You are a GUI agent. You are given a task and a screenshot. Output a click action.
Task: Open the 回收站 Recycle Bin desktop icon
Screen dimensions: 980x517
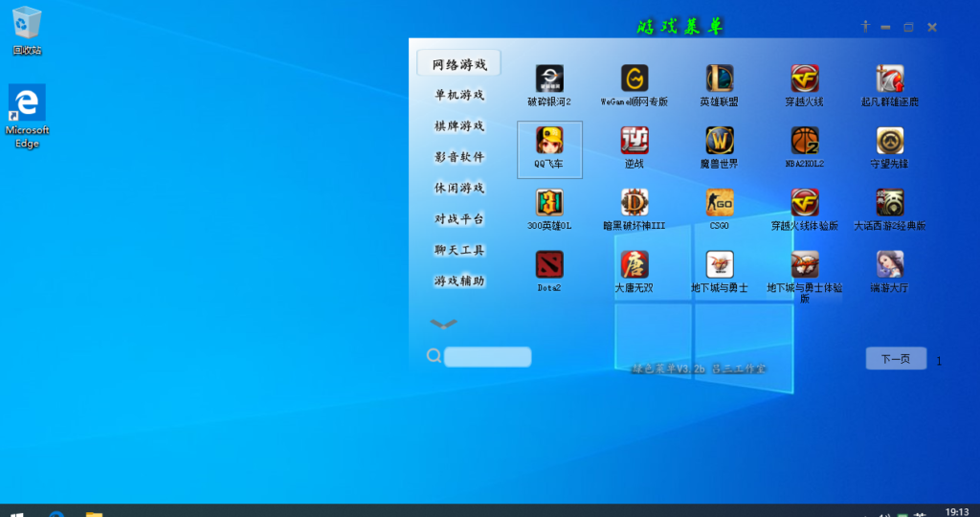tap(27, 30)
